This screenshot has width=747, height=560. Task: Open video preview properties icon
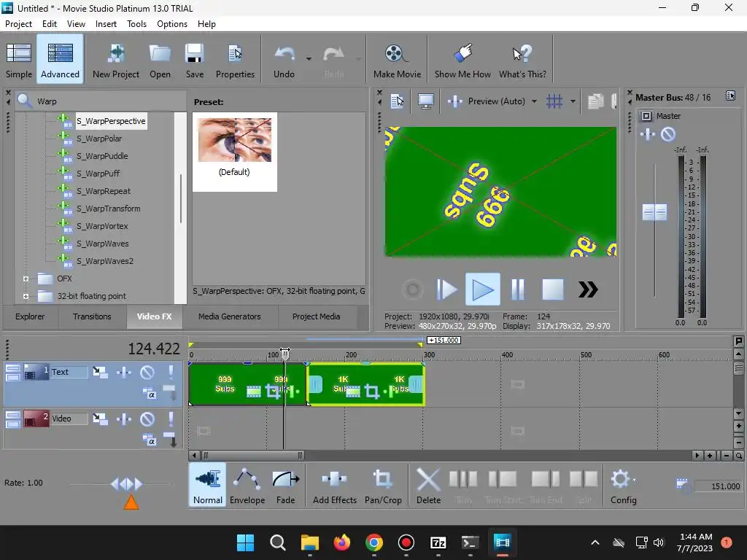click(397, 101)
